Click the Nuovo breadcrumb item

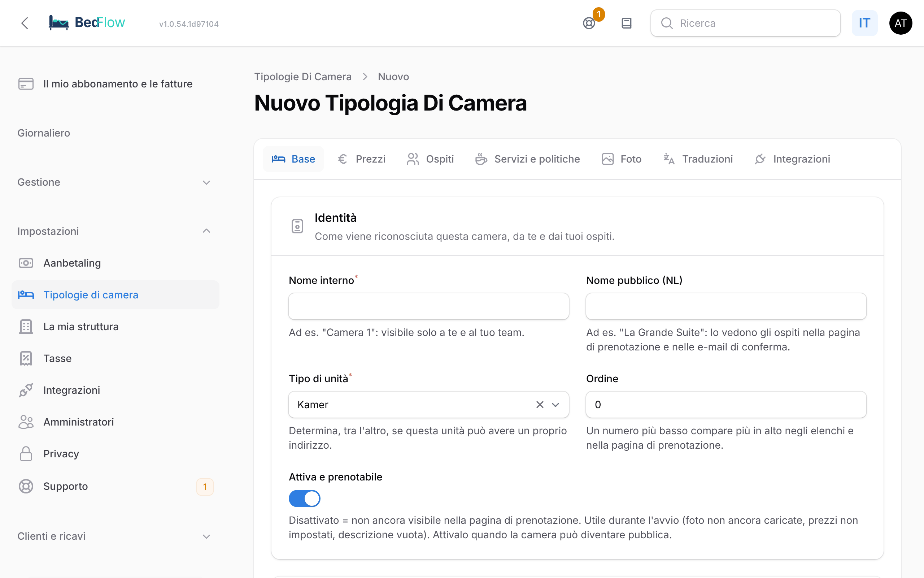[x=393, y=77]
